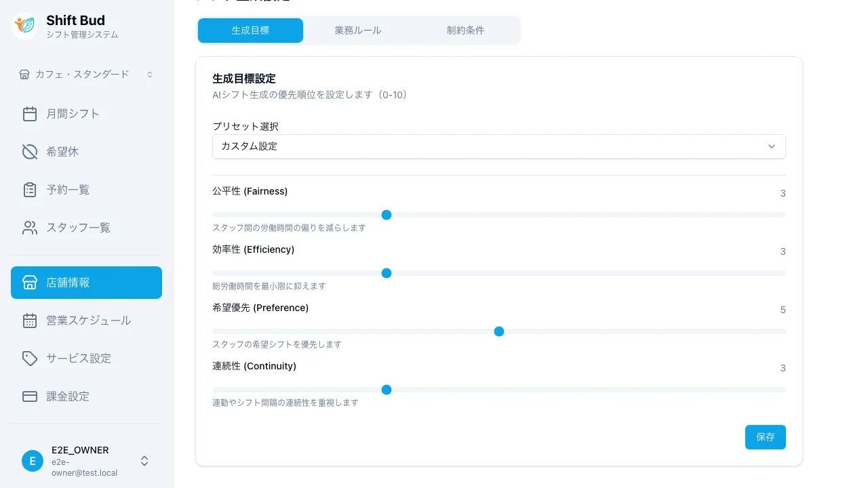
Task: Select the 希望休 icon in the sidebar
Action: 30,151
